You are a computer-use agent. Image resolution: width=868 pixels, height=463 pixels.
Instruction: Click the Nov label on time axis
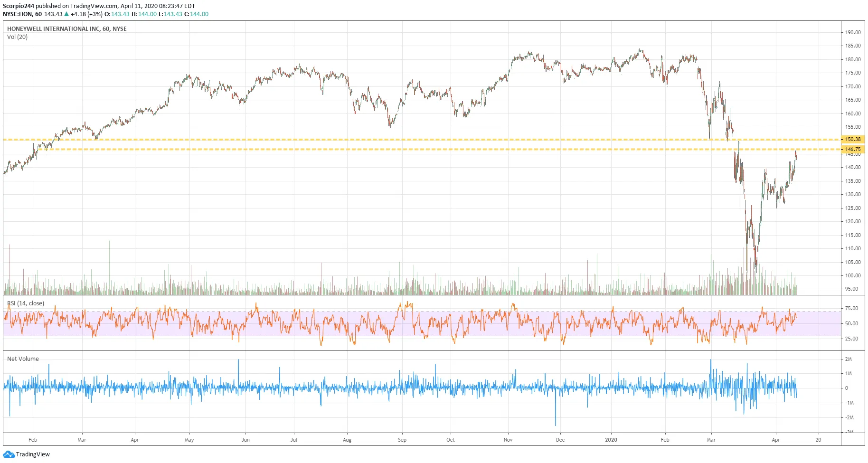[508, 440]
